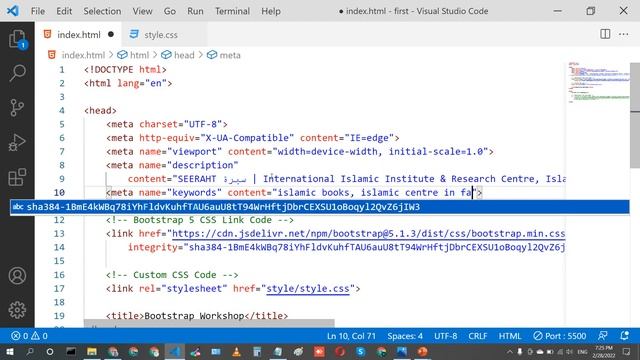Click the code minimap preview
The width and height of the screenshot is (640, 360).
click(x=598, y=83)
